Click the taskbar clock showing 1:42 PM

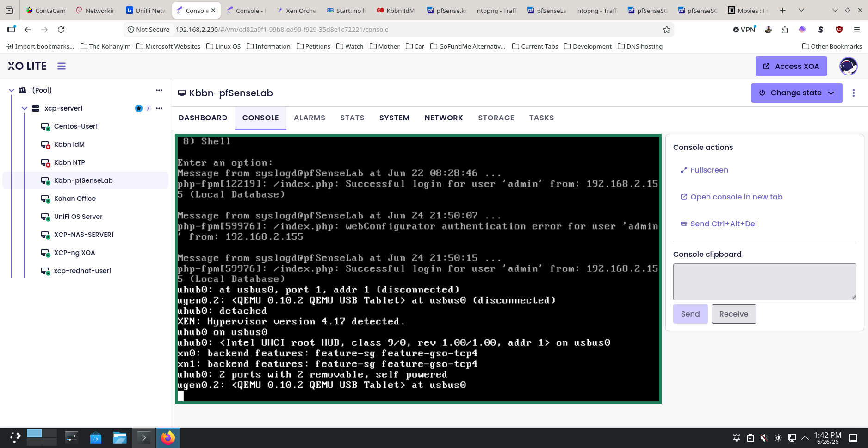[x=828, y=438]
